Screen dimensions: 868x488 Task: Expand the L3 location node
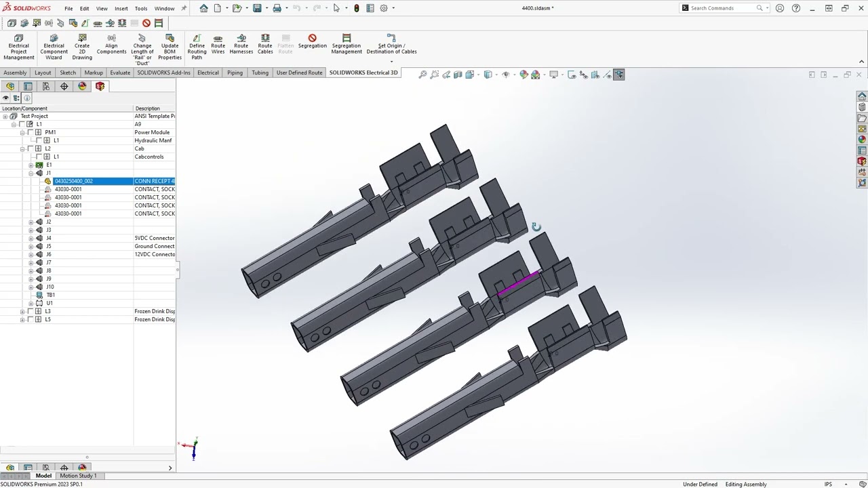click(22, 311)
